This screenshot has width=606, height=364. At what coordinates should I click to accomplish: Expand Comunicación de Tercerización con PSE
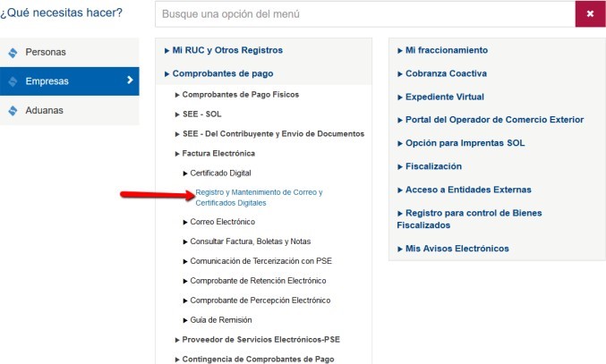point(258,261)
